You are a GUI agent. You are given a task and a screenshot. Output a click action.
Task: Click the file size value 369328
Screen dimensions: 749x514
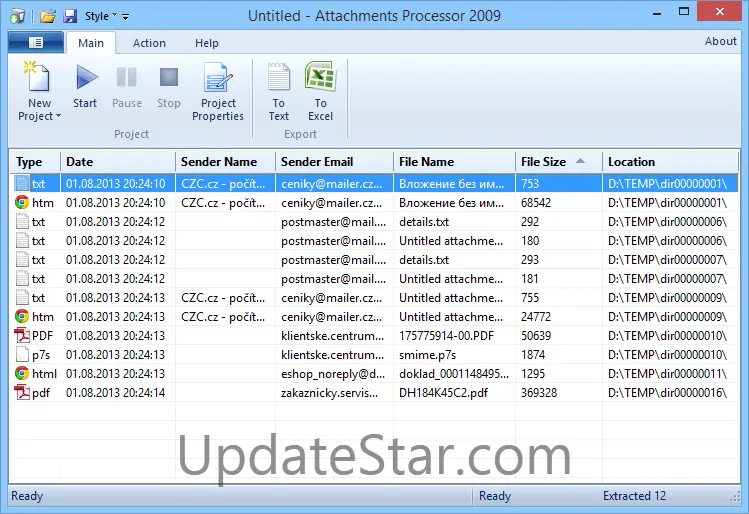pos(539,393)
